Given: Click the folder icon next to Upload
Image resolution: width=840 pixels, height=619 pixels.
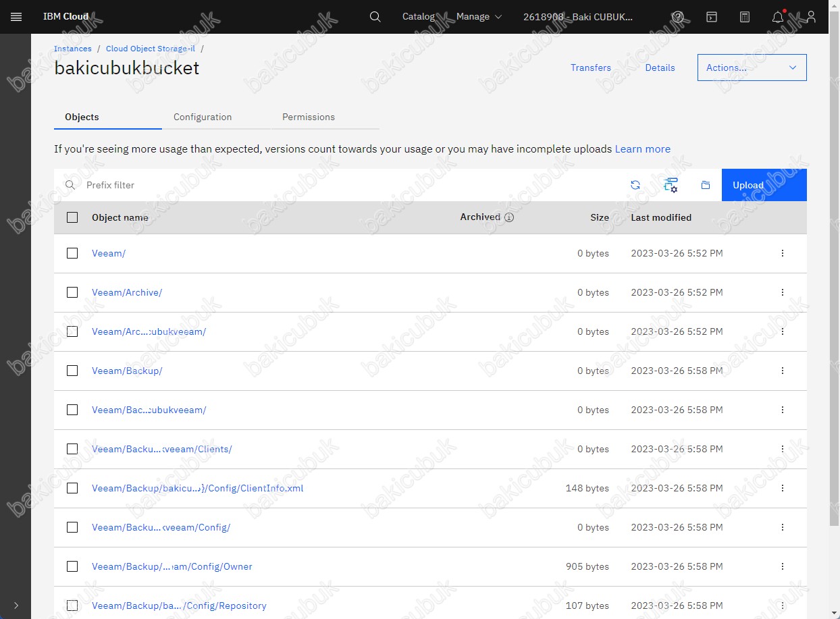Looking at the screenshot, I should pos(706,185).
